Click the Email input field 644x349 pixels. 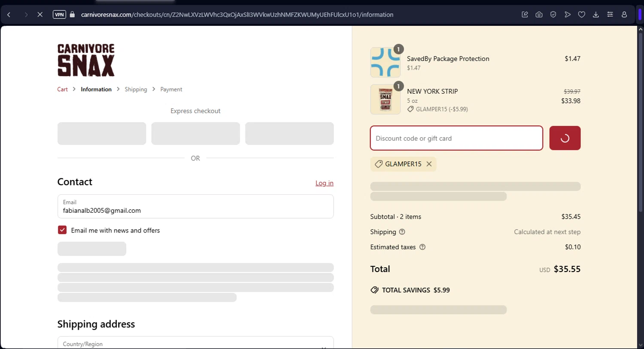195,206
